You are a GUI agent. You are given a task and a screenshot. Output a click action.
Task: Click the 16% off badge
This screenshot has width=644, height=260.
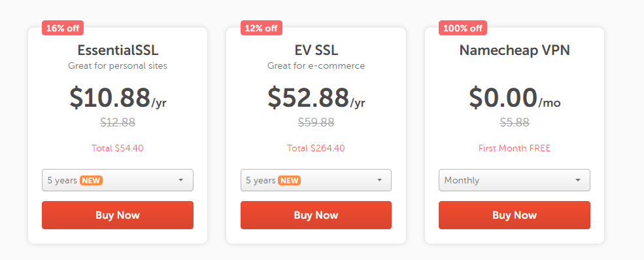(x=63, y=28)
